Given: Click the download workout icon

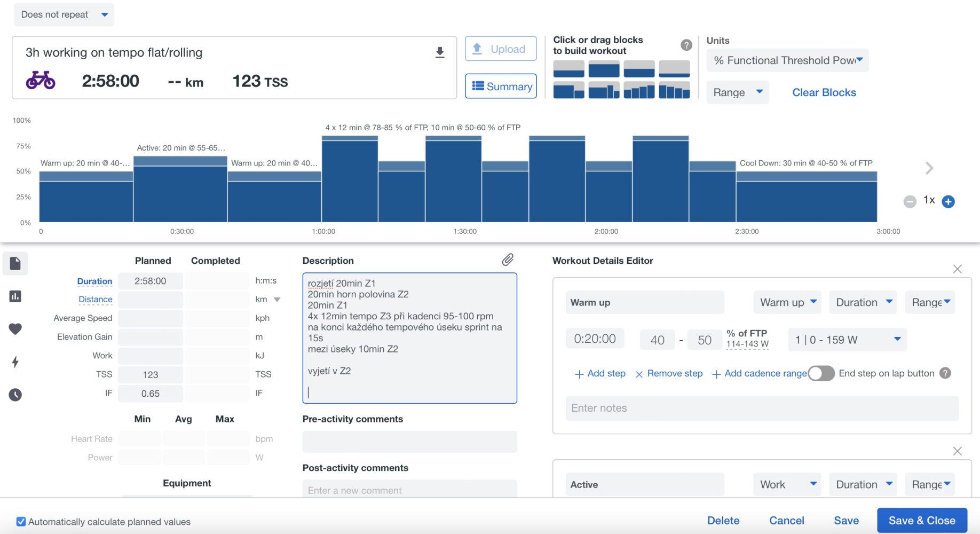Looking at the screenshot, I should pyautogui.click(x=440, y=52).
